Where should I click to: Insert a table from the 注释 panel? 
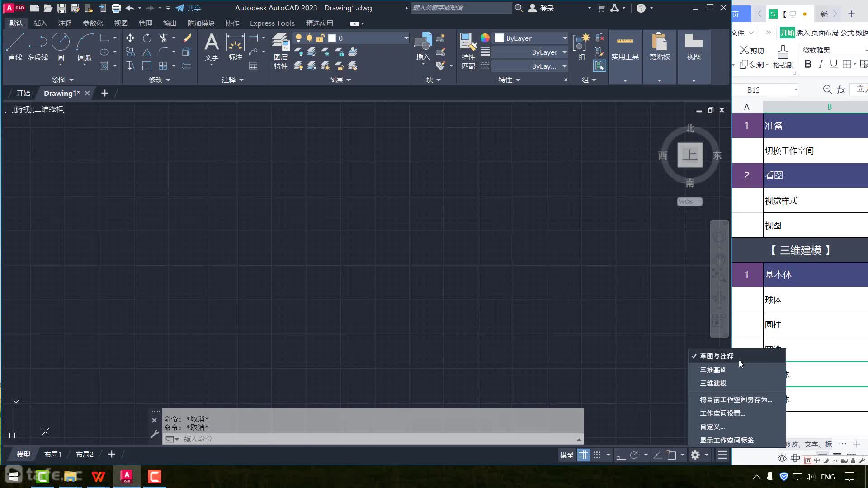pyautogui.click(x=253, y=66)
